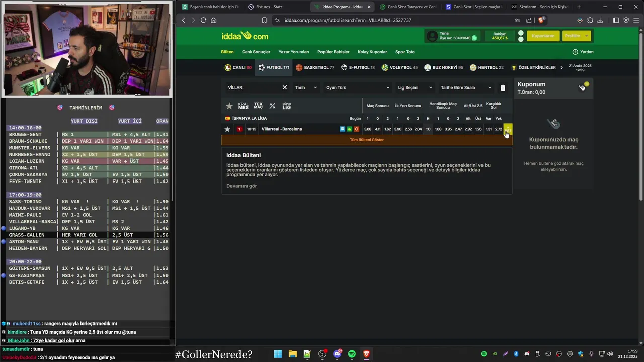This screenshot has width=644, height=362.
Task: Open Popüler Bahisler menu
Action: (x=334, y=52)
